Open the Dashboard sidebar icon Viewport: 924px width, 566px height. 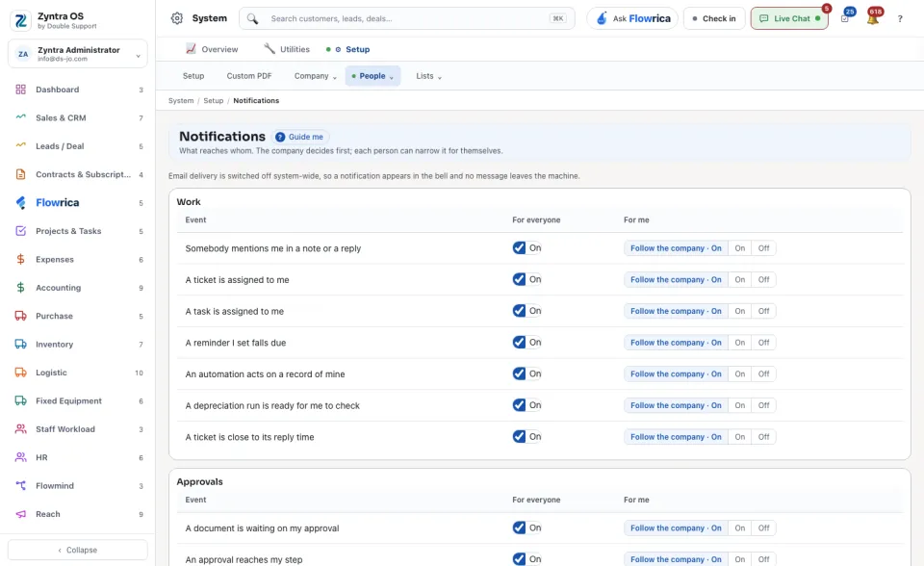tap(20, 90)
